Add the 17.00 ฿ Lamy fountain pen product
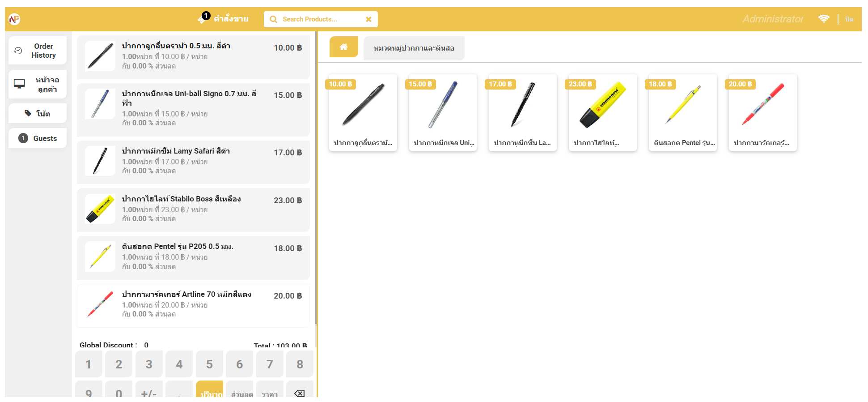The height and width of the screenshot is (402, 868). point(523,112)
